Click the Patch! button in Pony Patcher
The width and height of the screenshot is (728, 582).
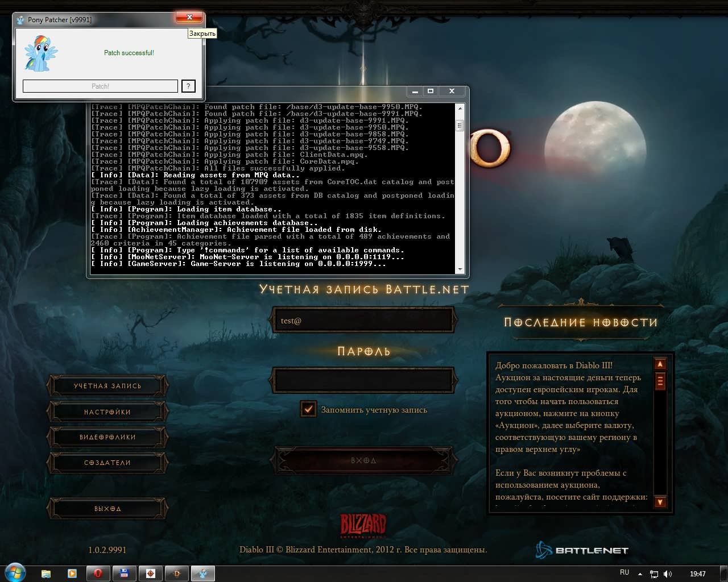coord(100,86)
